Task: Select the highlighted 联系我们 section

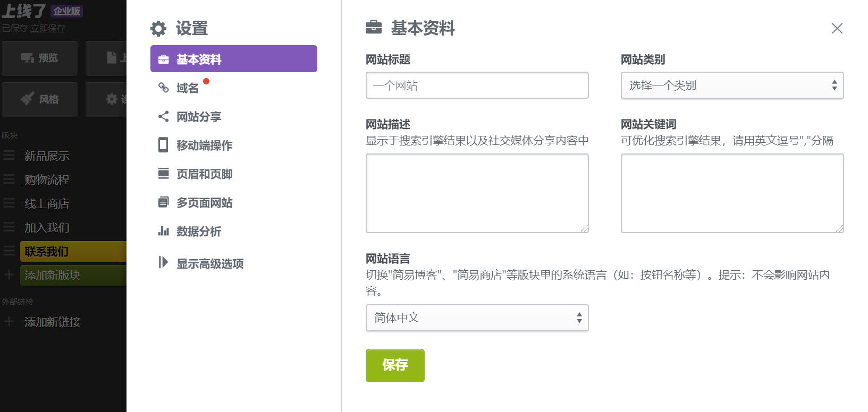Action: [x=73, y=252]
